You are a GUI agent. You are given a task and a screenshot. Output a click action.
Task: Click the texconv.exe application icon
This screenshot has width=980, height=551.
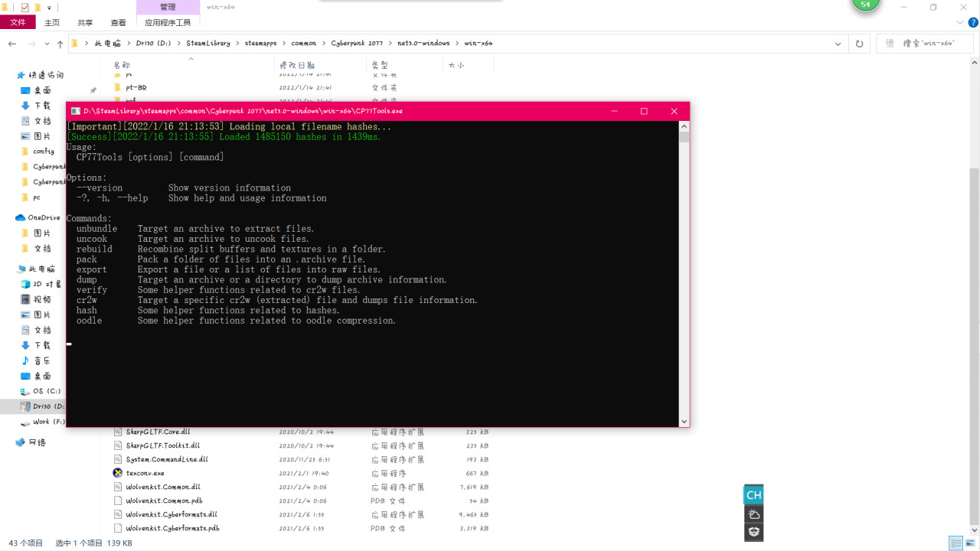click(118, 473)
